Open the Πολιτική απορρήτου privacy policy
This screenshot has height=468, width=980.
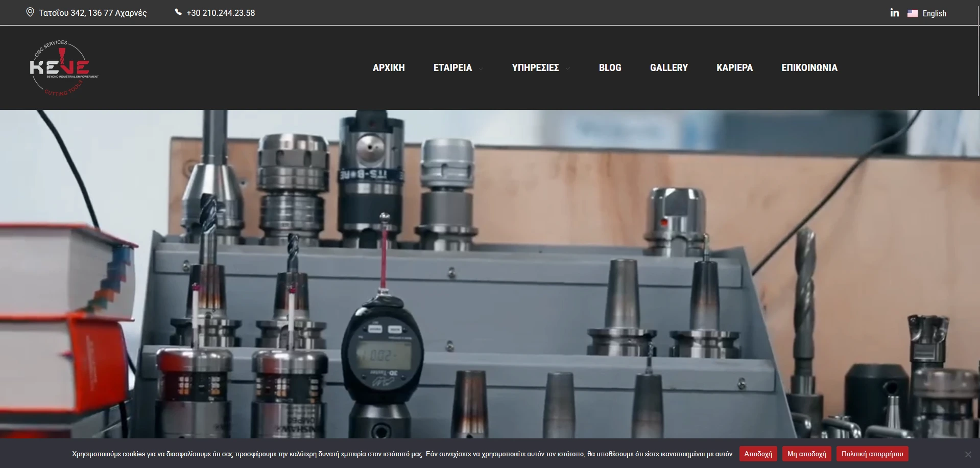point(872,454)
